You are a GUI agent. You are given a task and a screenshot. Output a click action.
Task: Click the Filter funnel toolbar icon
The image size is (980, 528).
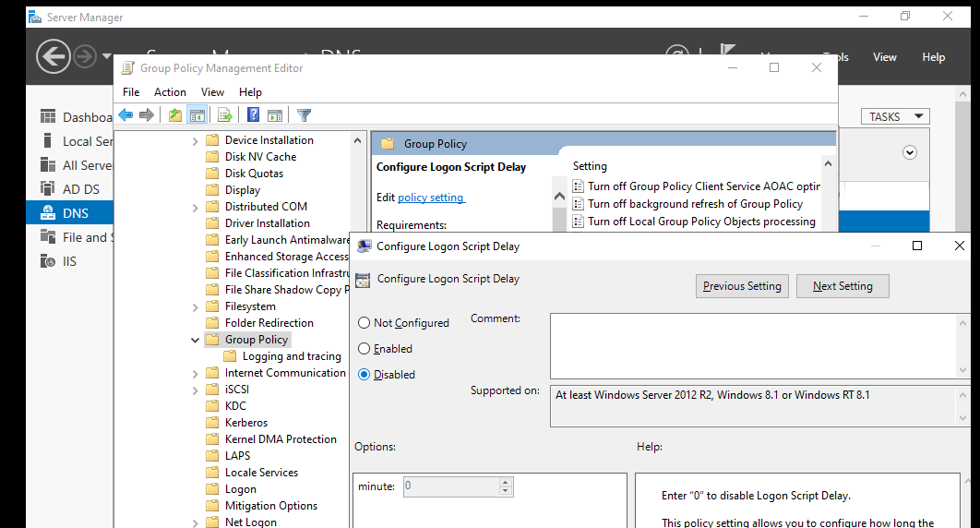pos(304,115)
